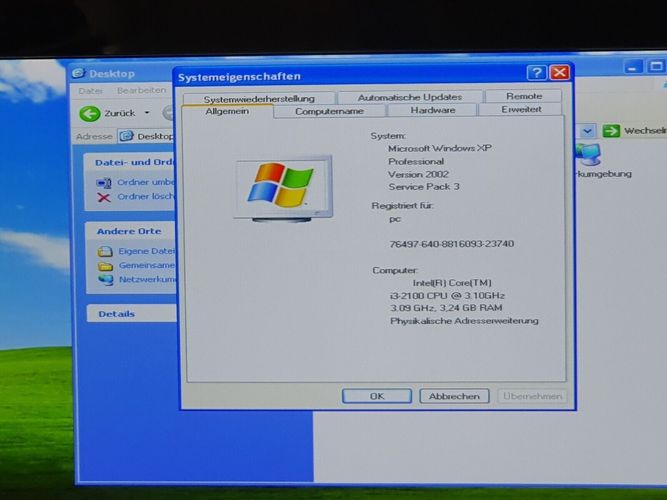Click the text i3-2100 CPU @ 3.10GHz
This screenshot has width=667, height=500.
tap(447, 295)
